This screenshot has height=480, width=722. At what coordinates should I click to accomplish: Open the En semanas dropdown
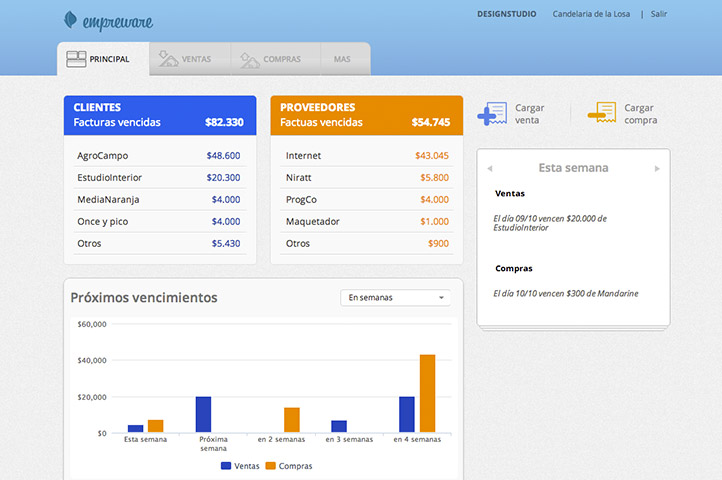click(396, 297)
